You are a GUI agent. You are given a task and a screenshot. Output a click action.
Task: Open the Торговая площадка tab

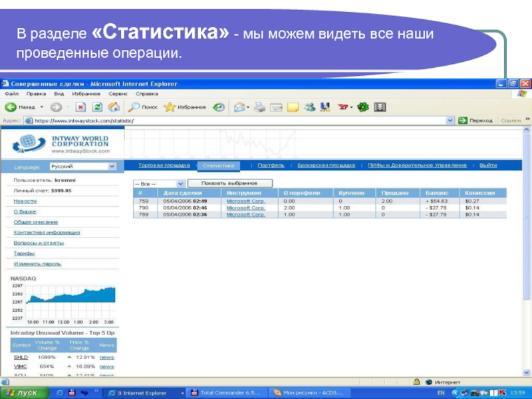[x=164, y=165]
